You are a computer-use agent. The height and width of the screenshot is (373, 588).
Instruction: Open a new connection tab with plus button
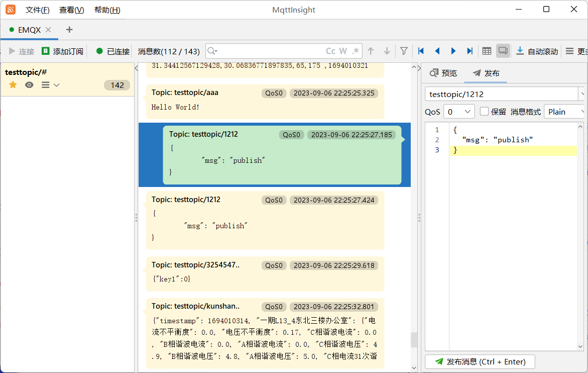point(69,30)
